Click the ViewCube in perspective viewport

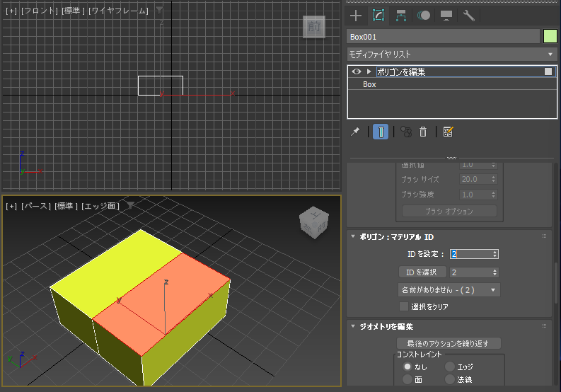pyautogui.click(x=314, y=222)
